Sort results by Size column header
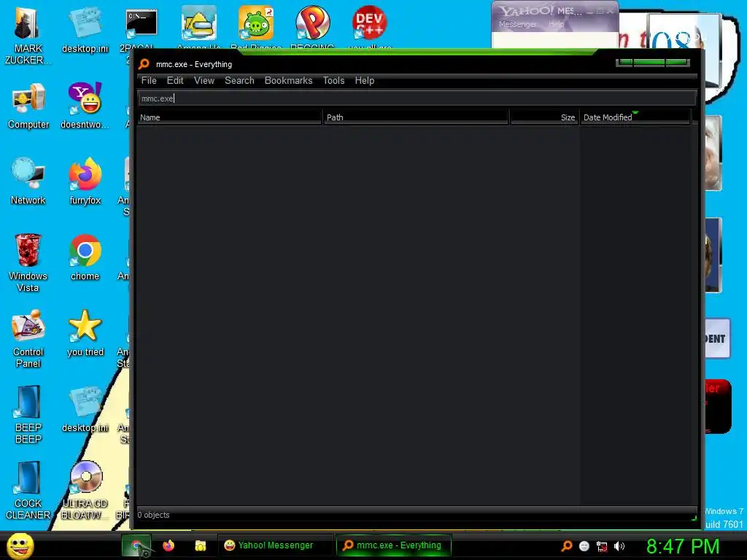Screen dimensions: 747x560 544,117
